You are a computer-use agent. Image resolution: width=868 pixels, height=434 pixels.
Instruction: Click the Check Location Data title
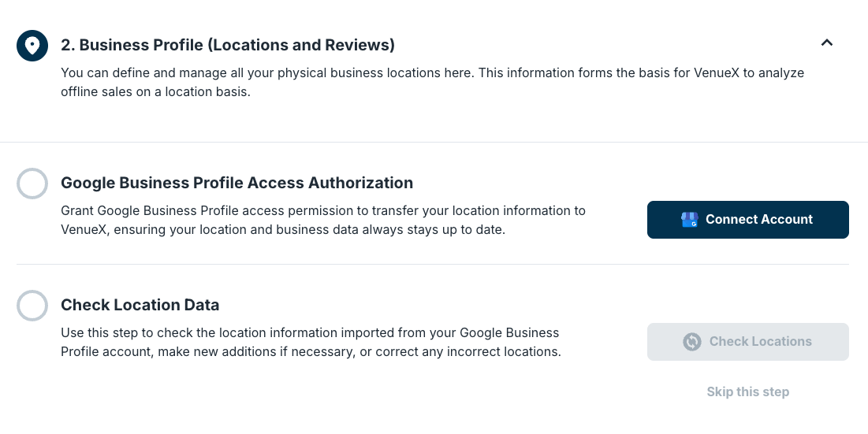tap(140, 305)
